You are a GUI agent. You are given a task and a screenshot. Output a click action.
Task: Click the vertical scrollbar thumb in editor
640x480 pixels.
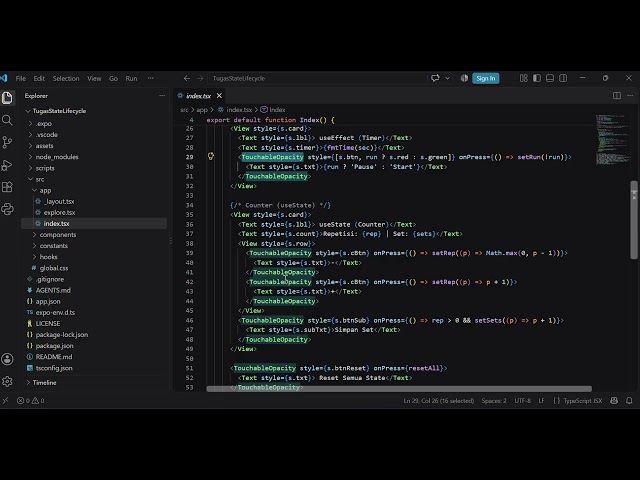click(633, 220)
